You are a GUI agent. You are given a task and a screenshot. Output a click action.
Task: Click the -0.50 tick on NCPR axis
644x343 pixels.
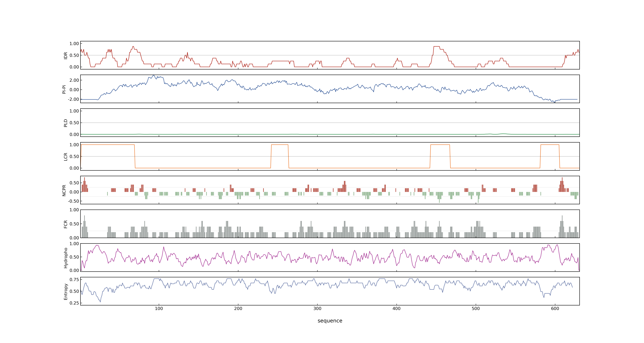pyautogui.click(x=73, y=201)
